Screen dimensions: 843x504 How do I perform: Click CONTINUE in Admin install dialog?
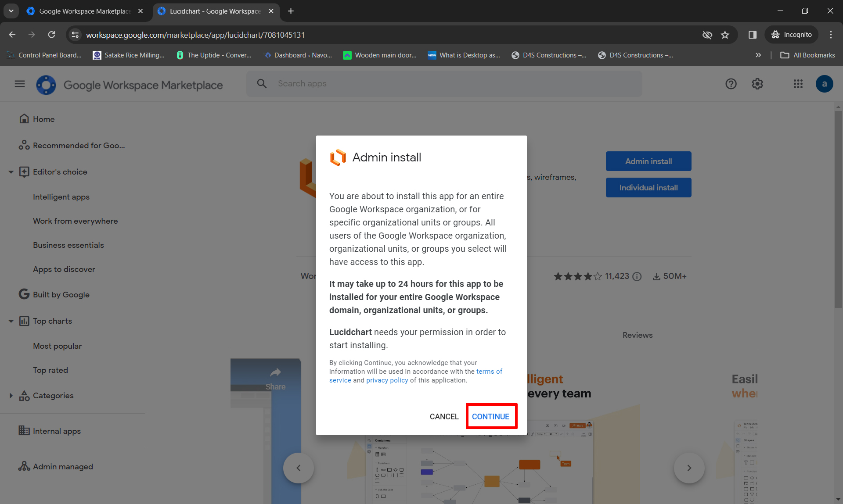[490, 416]
